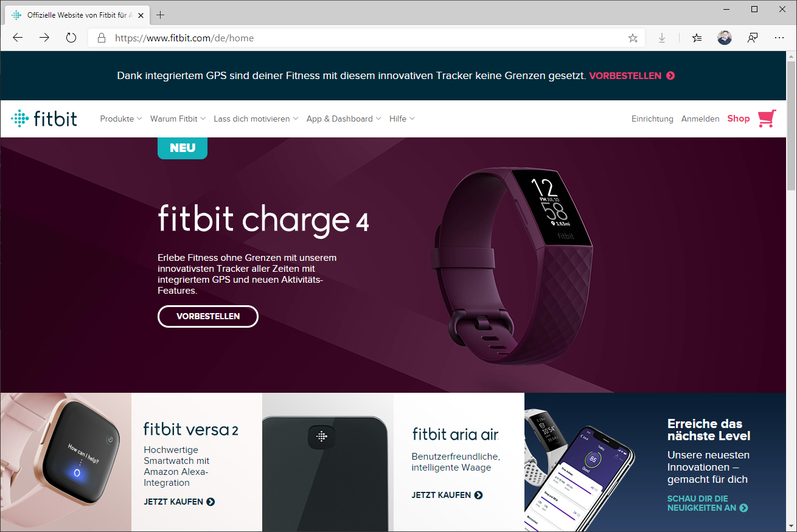
Task: Click the VORBESTELLEN button for Charge 4
Action: pos(208,316)
